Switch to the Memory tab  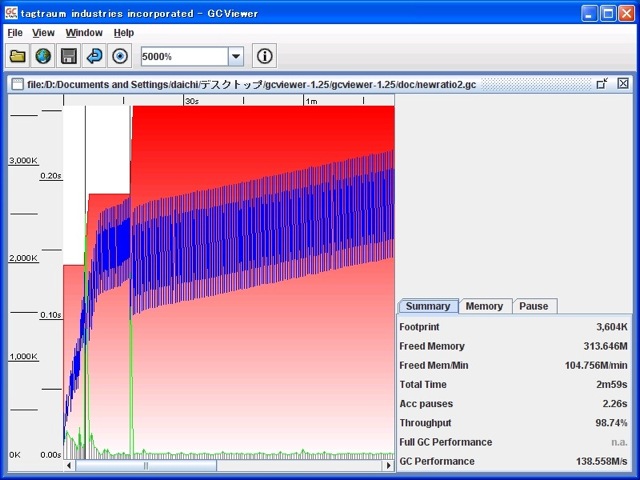484,306
